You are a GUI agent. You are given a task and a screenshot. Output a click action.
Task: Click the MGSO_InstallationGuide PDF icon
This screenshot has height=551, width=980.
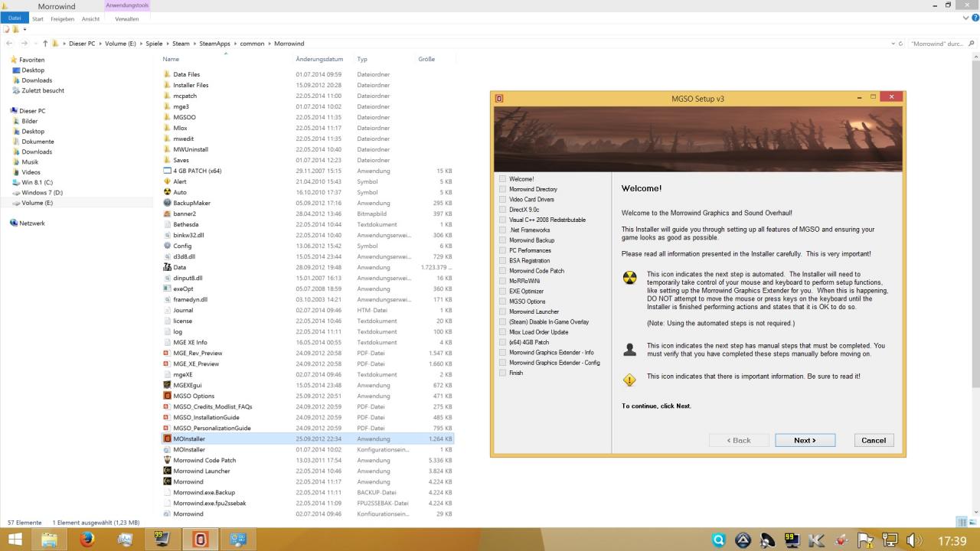[x=167, y=418]
